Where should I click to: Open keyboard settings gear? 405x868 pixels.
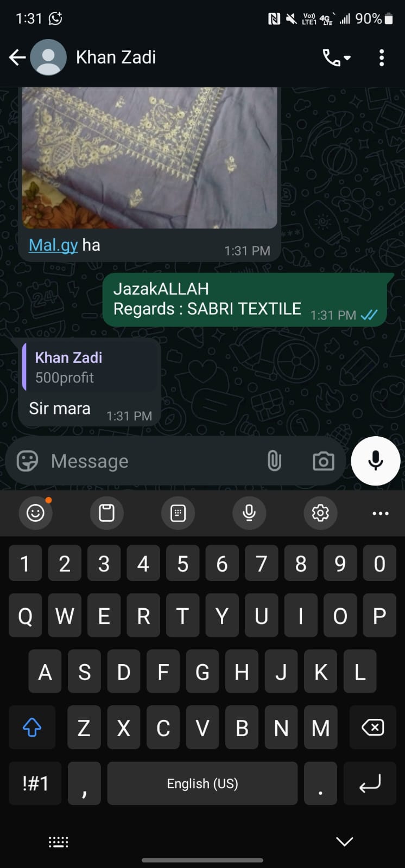tap(320, 513)
